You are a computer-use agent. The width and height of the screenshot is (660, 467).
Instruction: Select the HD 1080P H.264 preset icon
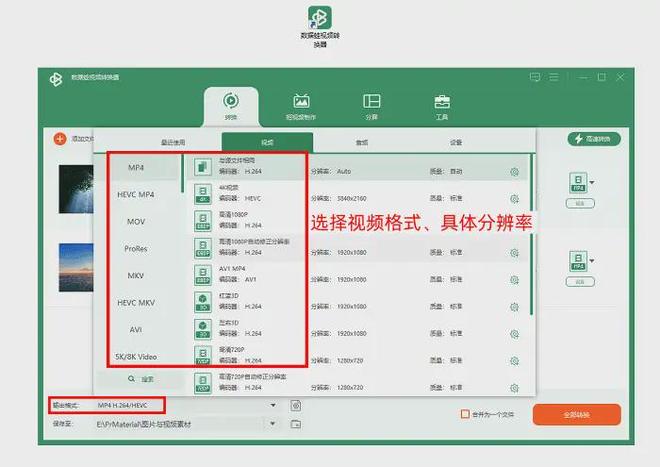[203, 221]
